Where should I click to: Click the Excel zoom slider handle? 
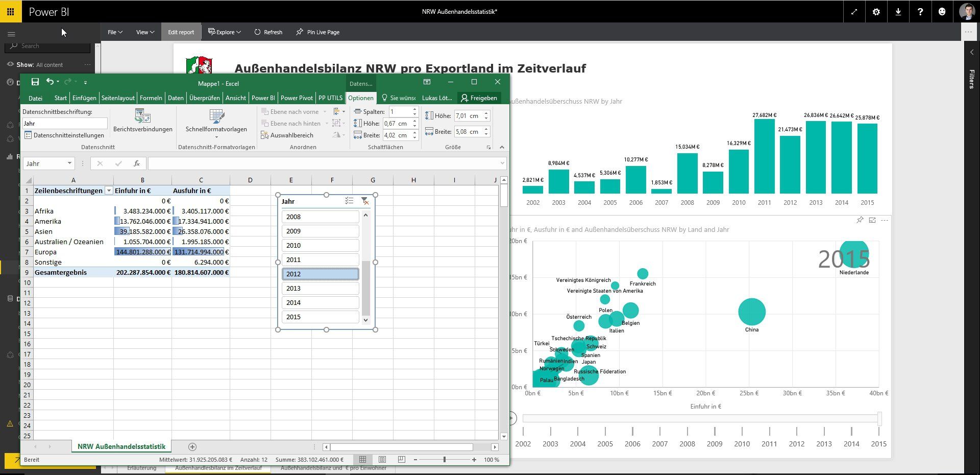pyautogui.click(x=445, y=460)
